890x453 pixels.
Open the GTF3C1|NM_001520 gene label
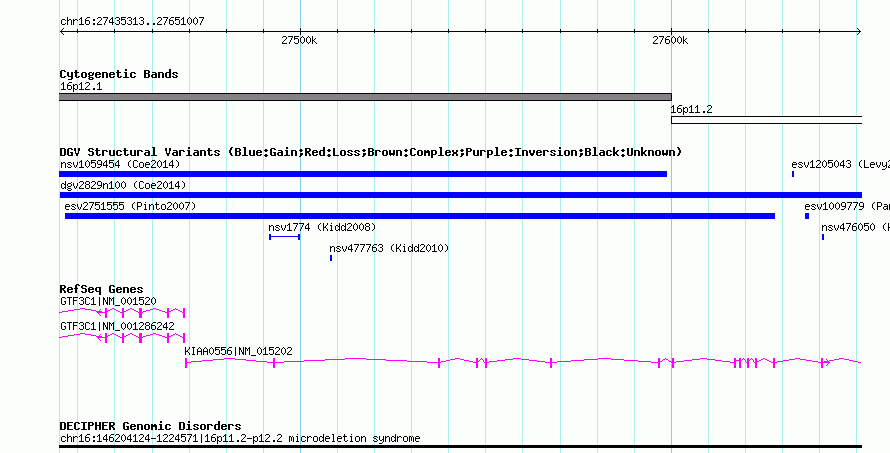pyautogui.click(x=108, y=301)
